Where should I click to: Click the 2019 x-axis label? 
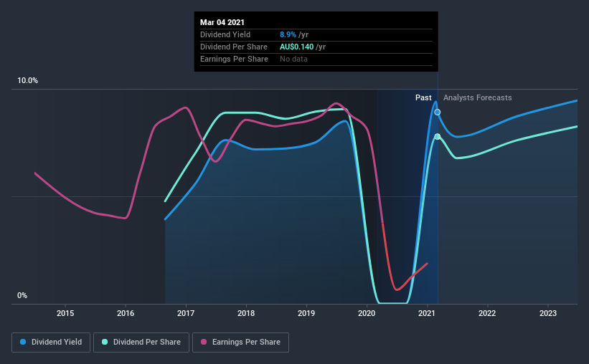(306, 313)
